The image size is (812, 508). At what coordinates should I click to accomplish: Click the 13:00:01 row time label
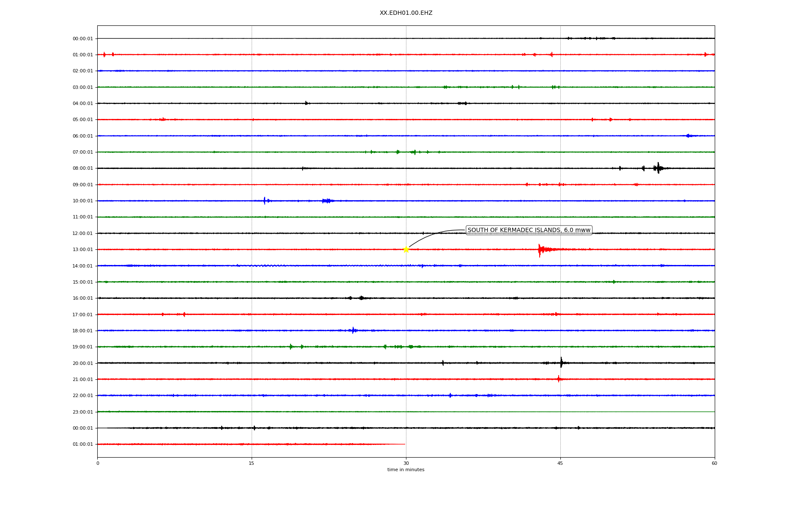pyautogui.click(x=82, y=250)
